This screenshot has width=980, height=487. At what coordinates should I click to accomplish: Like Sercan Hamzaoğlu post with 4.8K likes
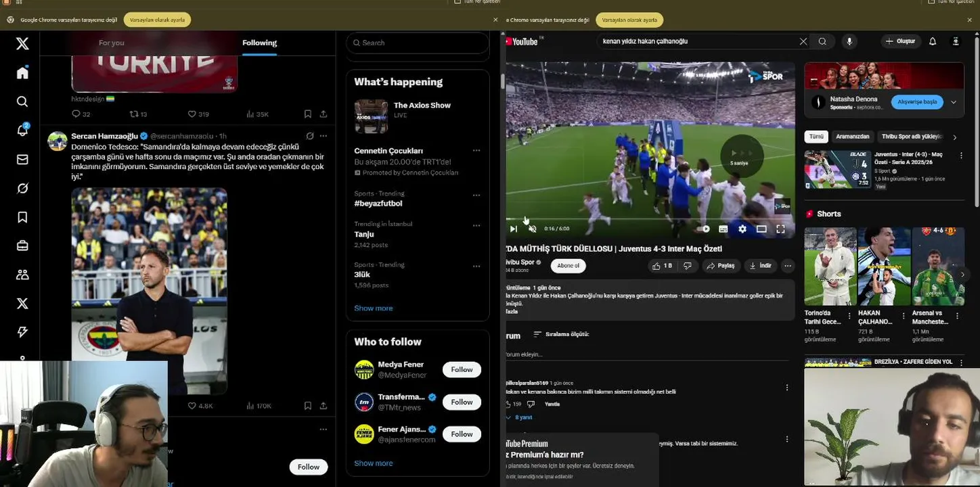click(192, 406)
